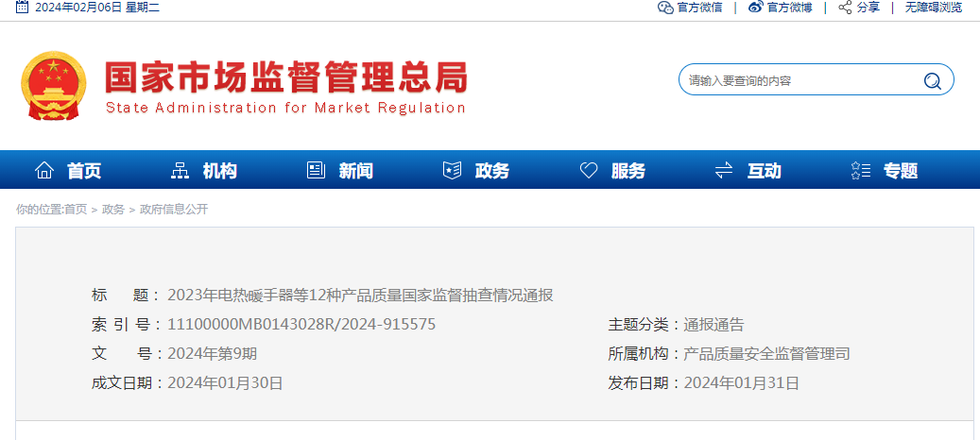
Task: Go to 政府信息公开 in the breadcrumb
Action: (174, 210)
